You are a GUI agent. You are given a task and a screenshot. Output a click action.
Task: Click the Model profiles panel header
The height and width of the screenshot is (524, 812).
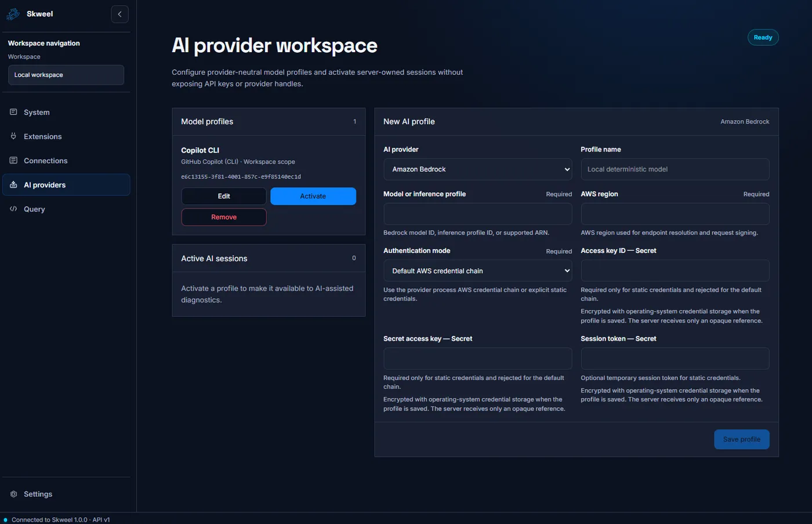click(x=269, y=122)
